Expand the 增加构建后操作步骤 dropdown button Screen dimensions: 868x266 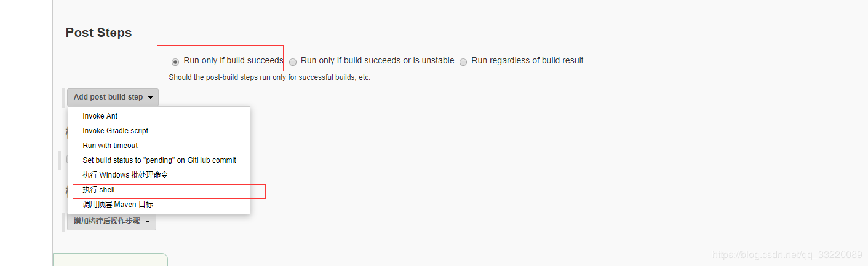(x=111, y=221)
